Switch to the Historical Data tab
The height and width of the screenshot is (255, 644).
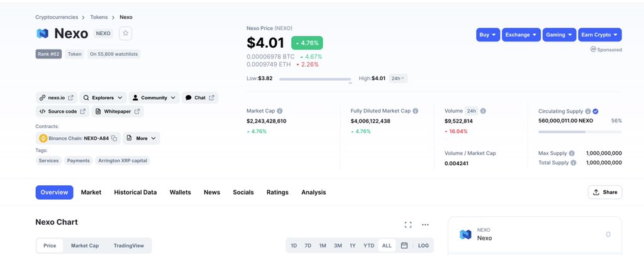pyautogui.click(x=136, y=192)
